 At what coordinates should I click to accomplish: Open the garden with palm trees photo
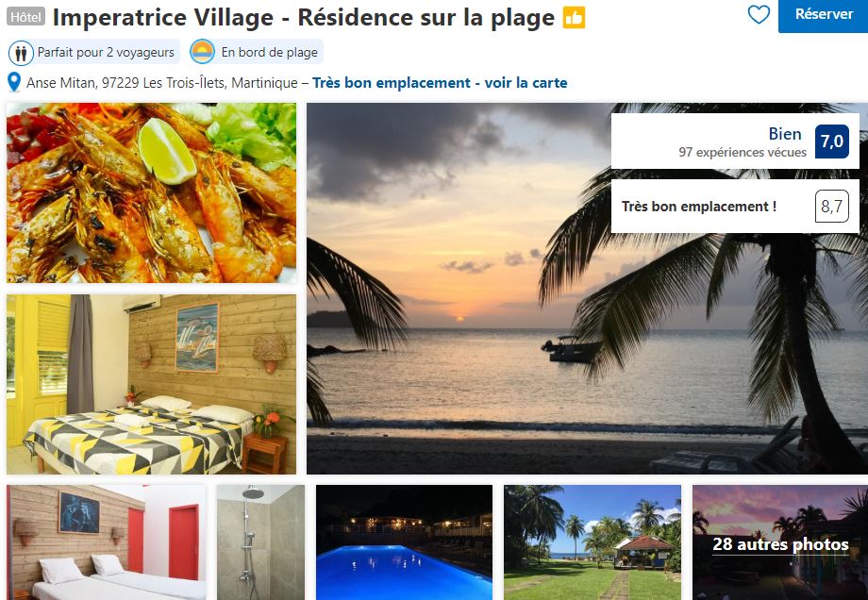coord(593,542)
